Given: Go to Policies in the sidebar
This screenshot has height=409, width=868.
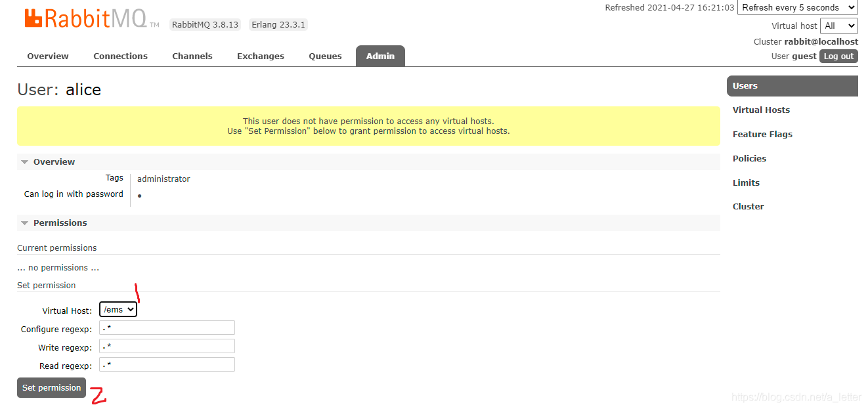Looking at the screenshot, I should [x=749, y=159].
